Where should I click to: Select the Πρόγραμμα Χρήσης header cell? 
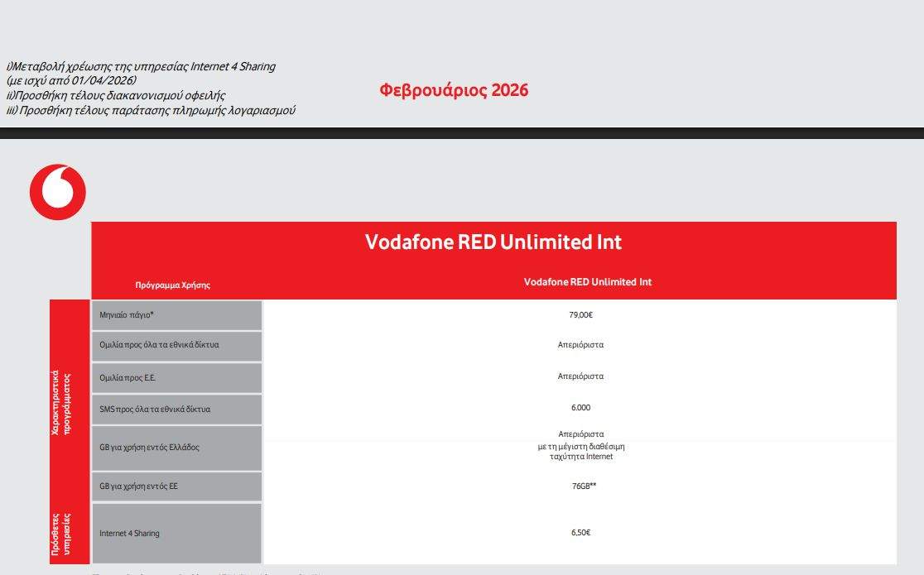(x=173, y=285)
